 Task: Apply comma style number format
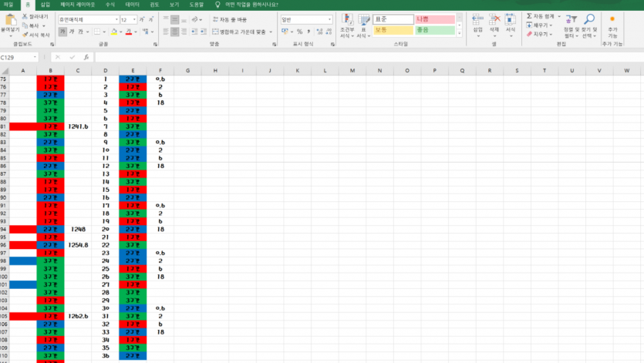[x=309, y=32]
